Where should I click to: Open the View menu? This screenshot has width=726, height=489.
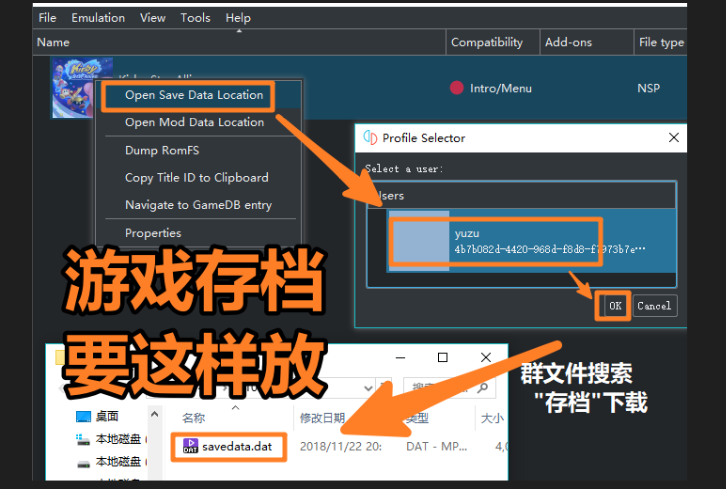[x=153, y=18]
